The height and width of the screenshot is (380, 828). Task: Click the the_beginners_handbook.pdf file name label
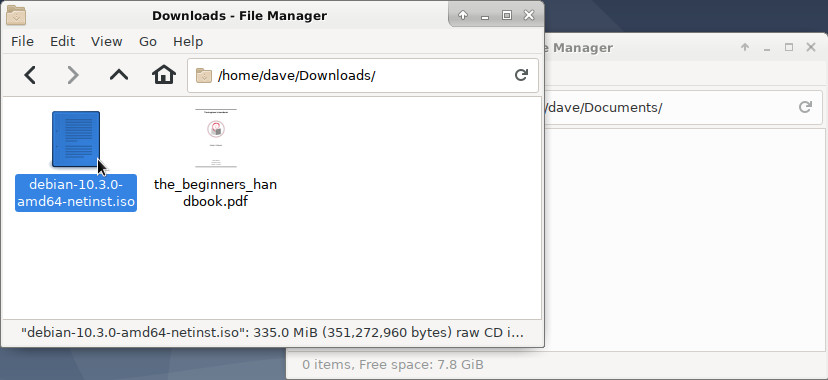click(215, 193)
